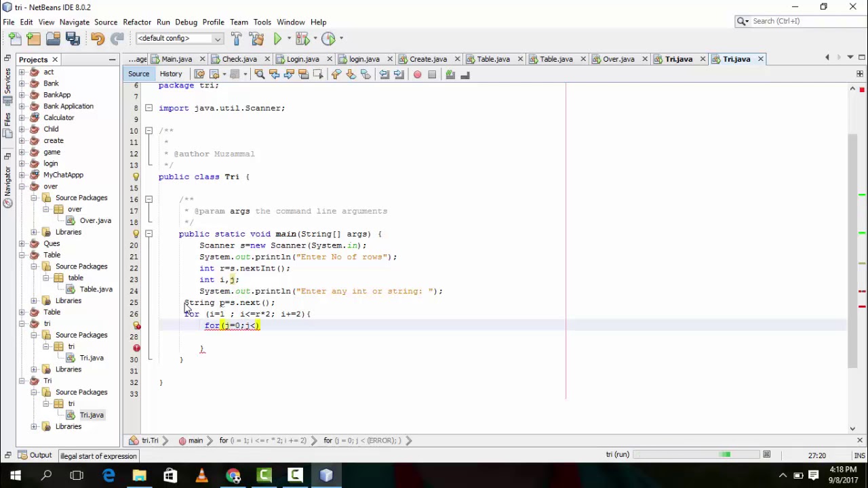The image size is (868, 488).
Task: Switch to the History view button
Action: [171, 74]
